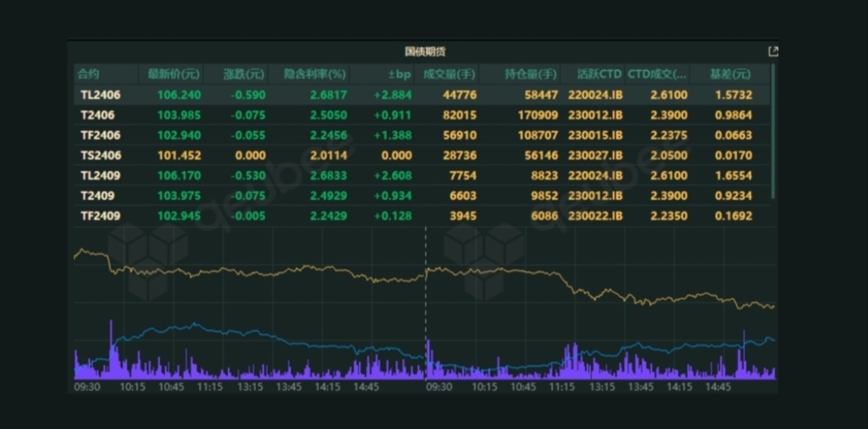
Task: Click the 成交量(手) column header
Action: pyautogui.click(x=448, y=75)
